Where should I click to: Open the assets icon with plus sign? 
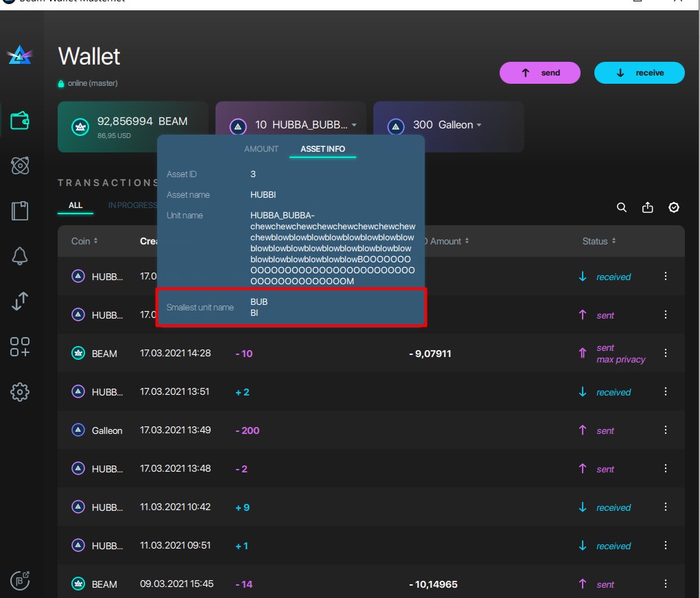point(20,347)
